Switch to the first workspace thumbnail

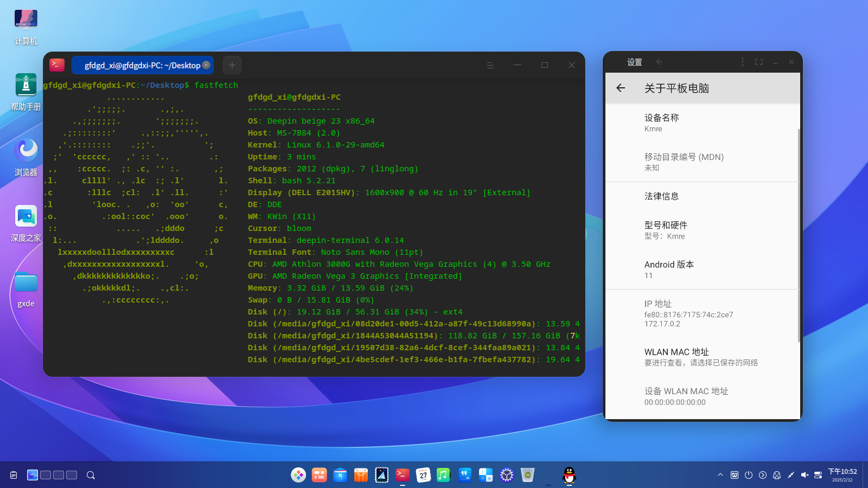(x=33, y=475)
